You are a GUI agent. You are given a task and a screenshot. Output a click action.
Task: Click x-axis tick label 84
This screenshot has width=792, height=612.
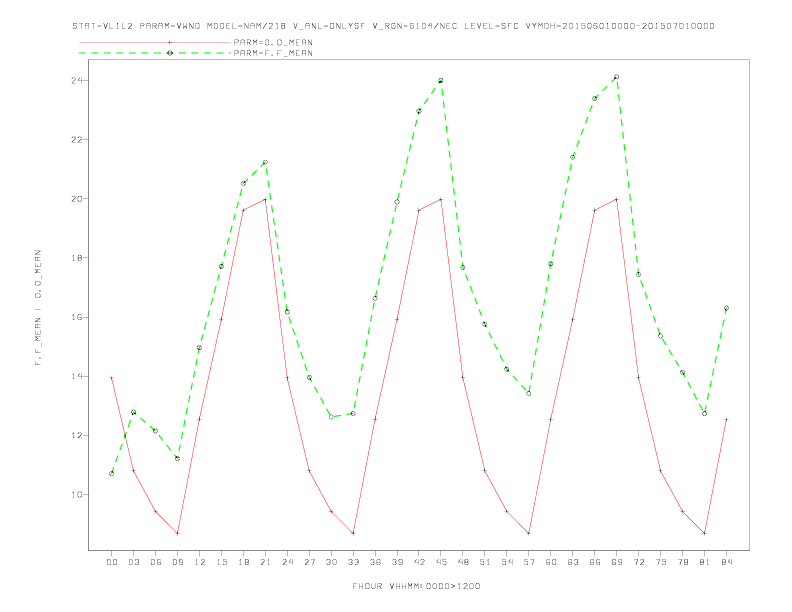pyautogui.click(x=726, y=562)
